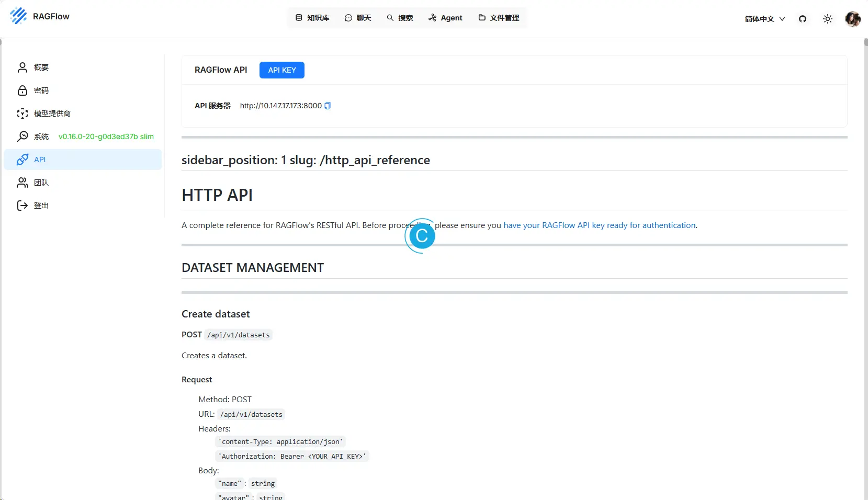Click the node graph icon in Agent tab
This screenshot has width=868, height=500.
[x=432, y=18]
